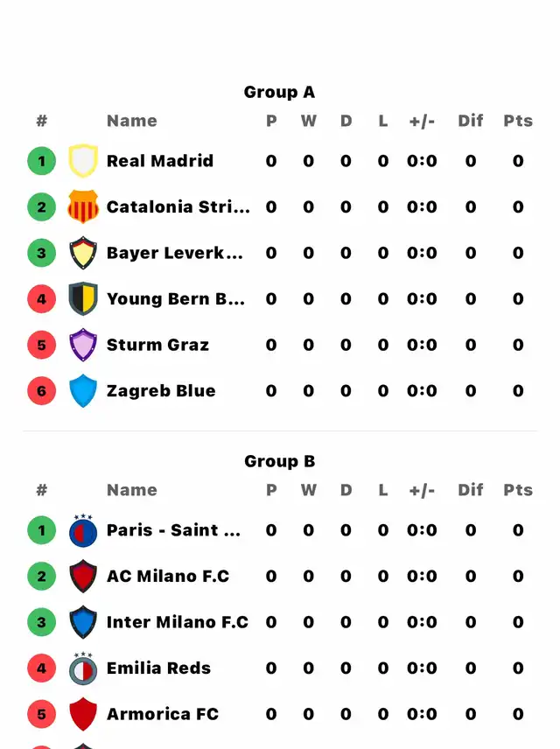Tap the Zagreb Blue shield crest
This screenshot has height=749, width=560.
point(83,391)
